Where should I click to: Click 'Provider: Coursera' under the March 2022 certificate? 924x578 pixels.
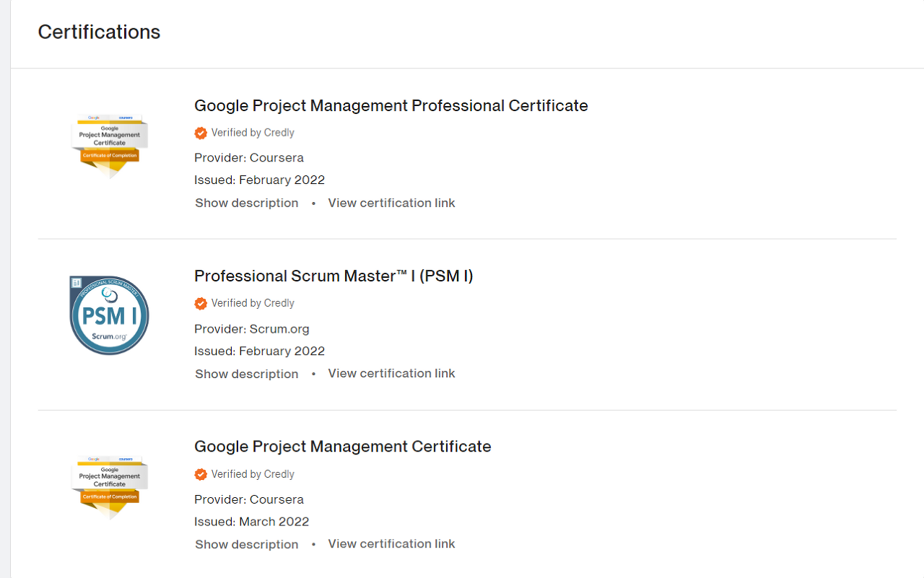point(249,499)
